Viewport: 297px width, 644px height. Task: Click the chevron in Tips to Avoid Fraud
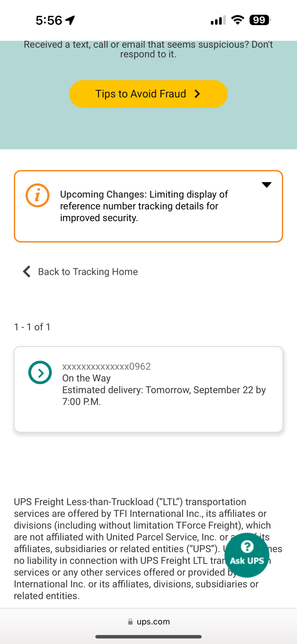click(x=198, y=94)
